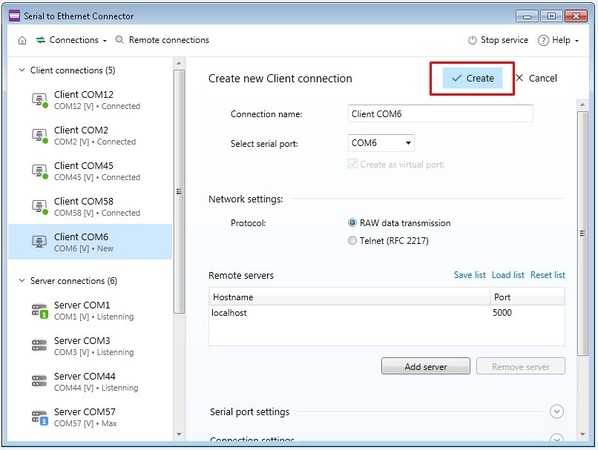The width and height of the screenshot is (598, 450).
Task: Click the Hostname column header
Action: coord(349,297)
